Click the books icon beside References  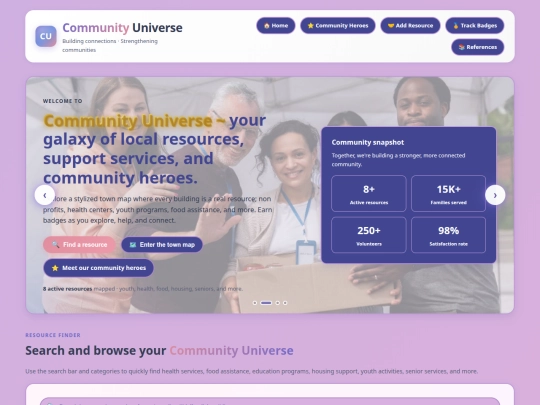[x=461, y=47]
